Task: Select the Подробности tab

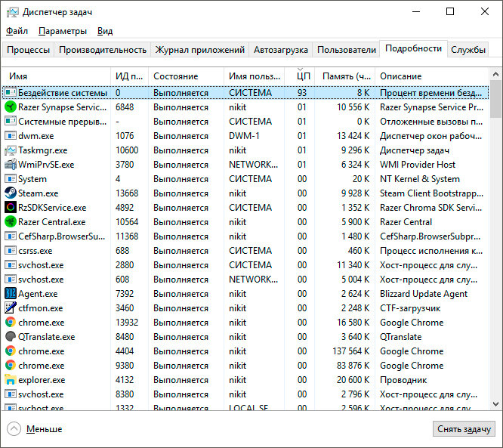Action: 413,48
